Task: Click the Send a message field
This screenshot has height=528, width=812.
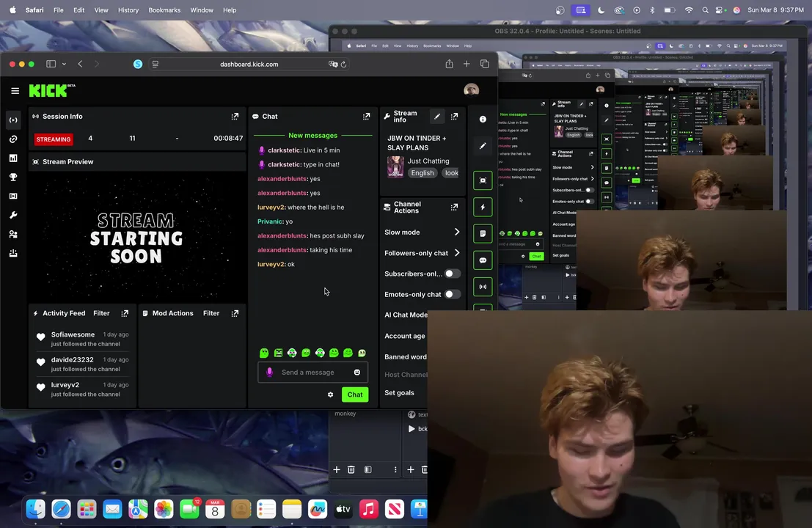Action: click(312, 373)
